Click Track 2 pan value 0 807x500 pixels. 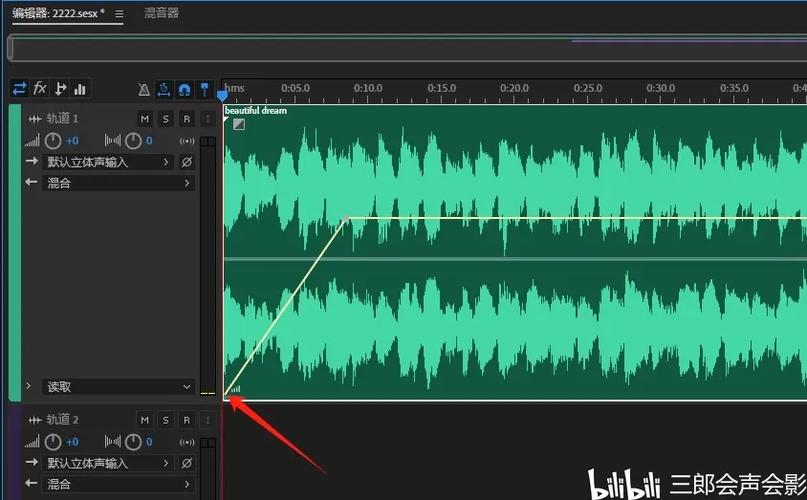(149, 442)
